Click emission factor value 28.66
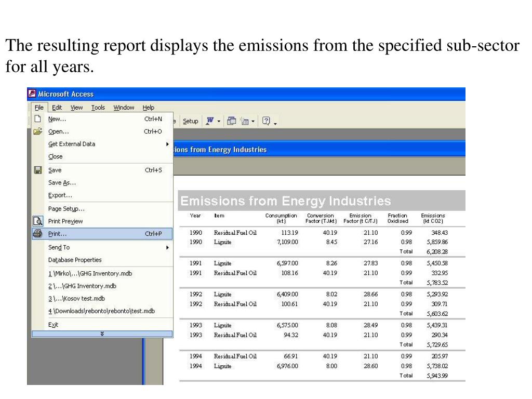Image resolution: width=532 pixels, height=399 pixels. (371, 294)
